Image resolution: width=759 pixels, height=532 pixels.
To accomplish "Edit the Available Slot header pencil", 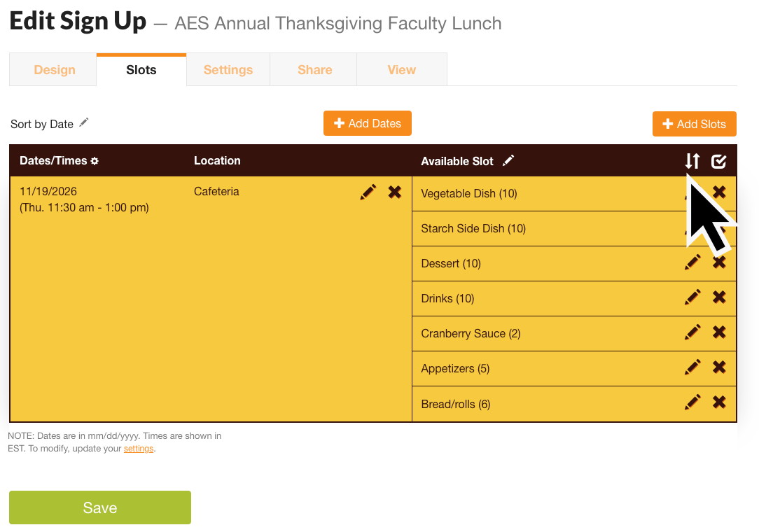I will tap(508, 160).
